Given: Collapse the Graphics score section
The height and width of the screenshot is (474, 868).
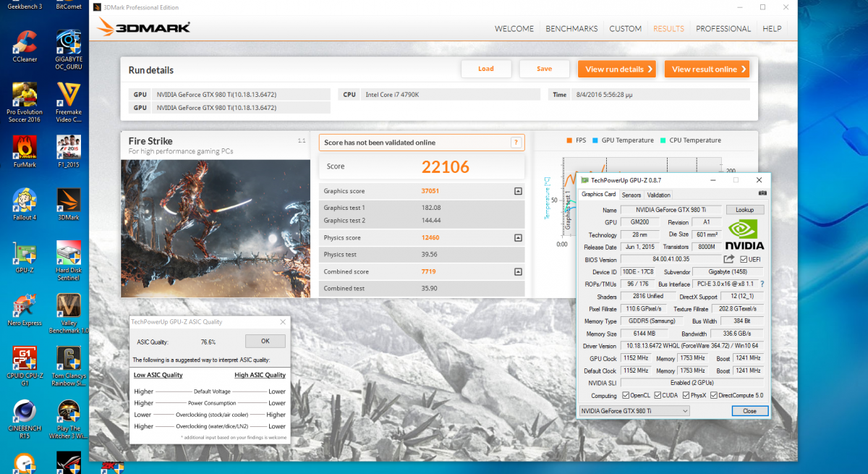Looking at the screenshot, I should click(518, 191).
